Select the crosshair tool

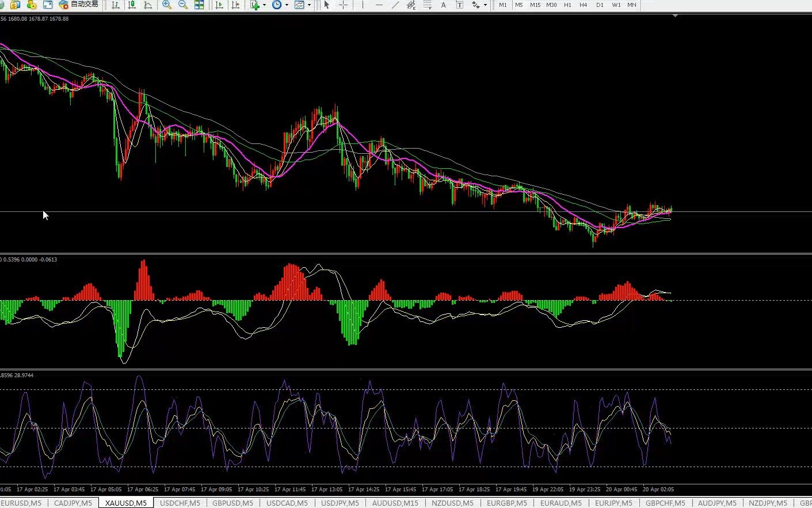pos(343,5)
